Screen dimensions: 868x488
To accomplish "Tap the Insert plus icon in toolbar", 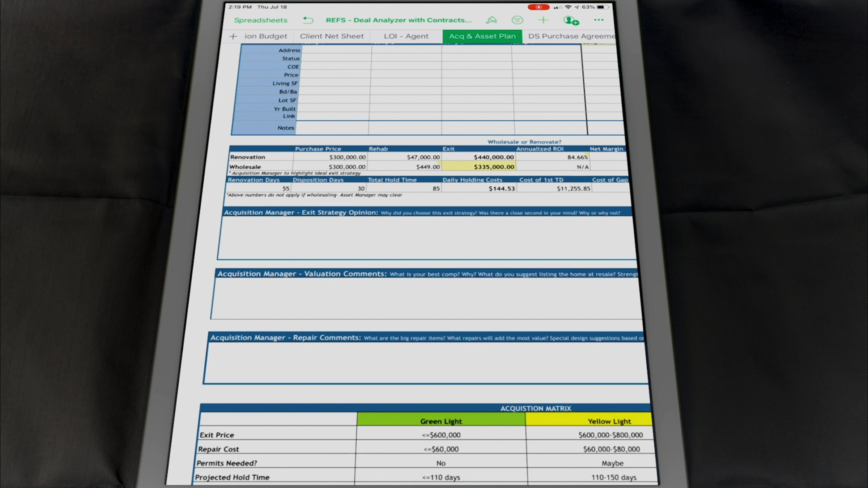I will (x=543, y=20).
